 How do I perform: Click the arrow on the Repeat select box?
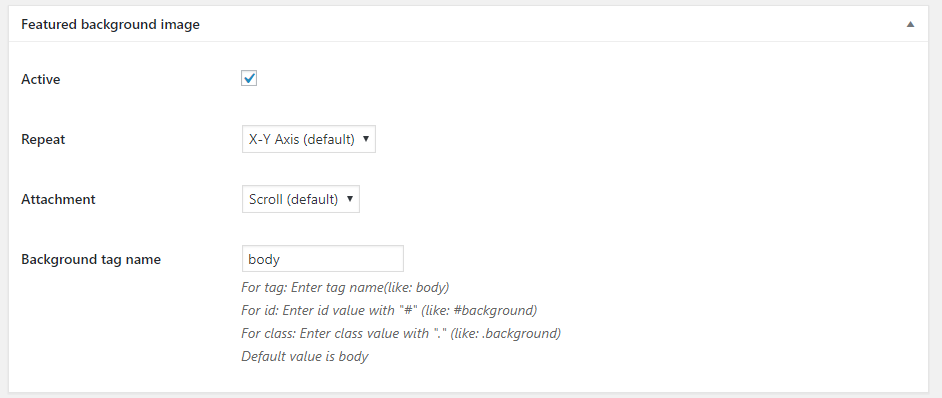(365, 139)
